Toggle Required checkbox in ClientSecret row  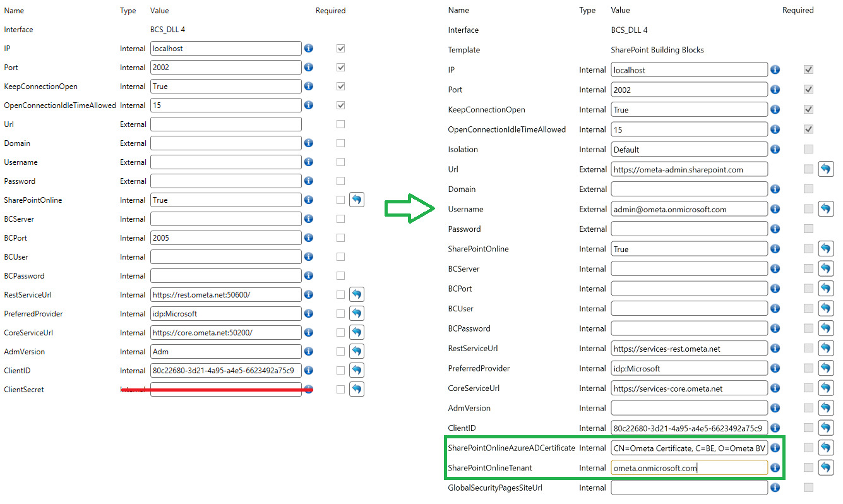click(341, 389)
